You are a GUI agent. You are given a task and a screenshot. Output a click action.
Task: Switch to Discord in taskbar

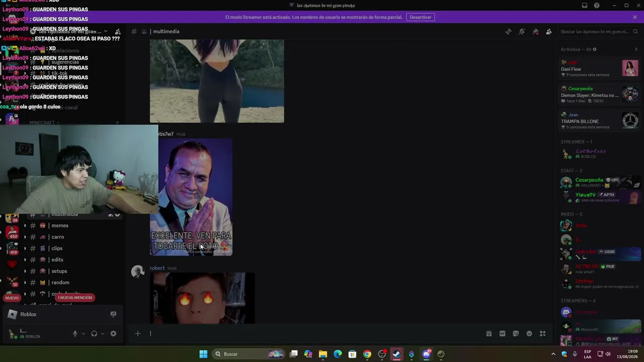pos(426,354)
